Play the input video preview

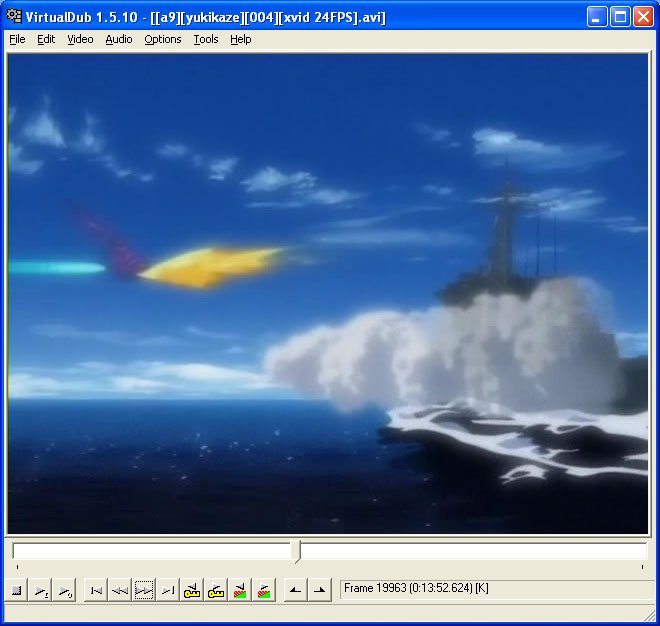point(41,591)
